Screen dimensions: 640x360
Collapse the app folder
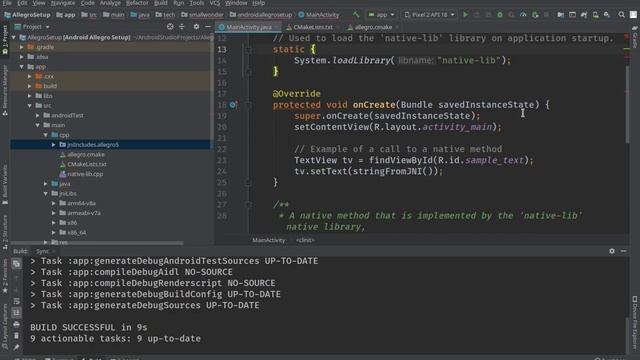pos(22,67)
